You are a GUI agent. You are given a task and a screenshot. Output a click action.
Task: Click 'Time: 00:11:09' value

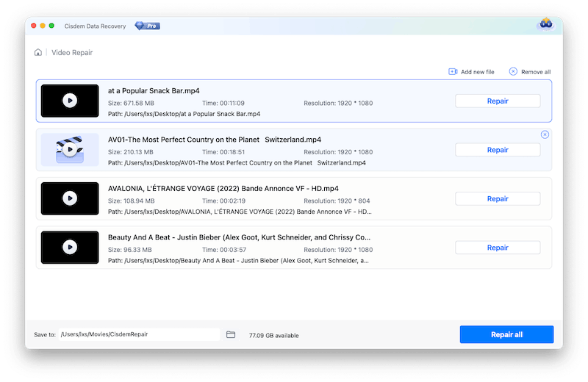[223, 103]
